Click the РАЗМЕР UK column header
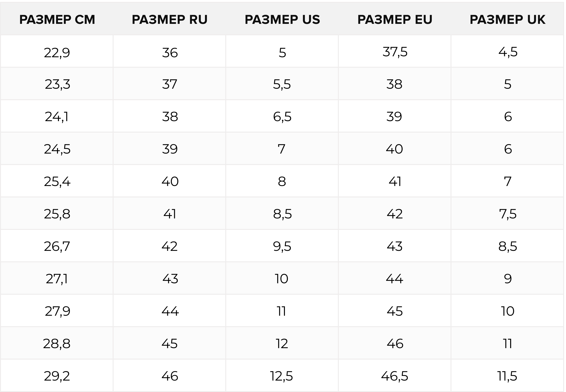 pos(507,19)
